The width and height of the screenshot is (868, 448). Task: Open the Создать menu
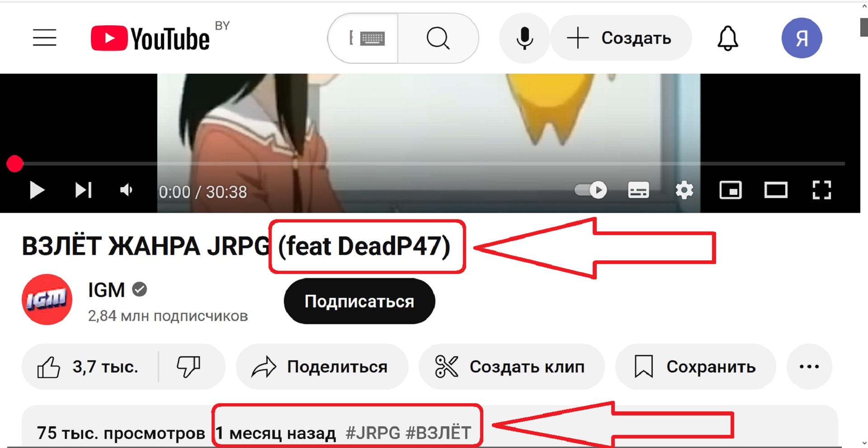click(x=621, y=38)
